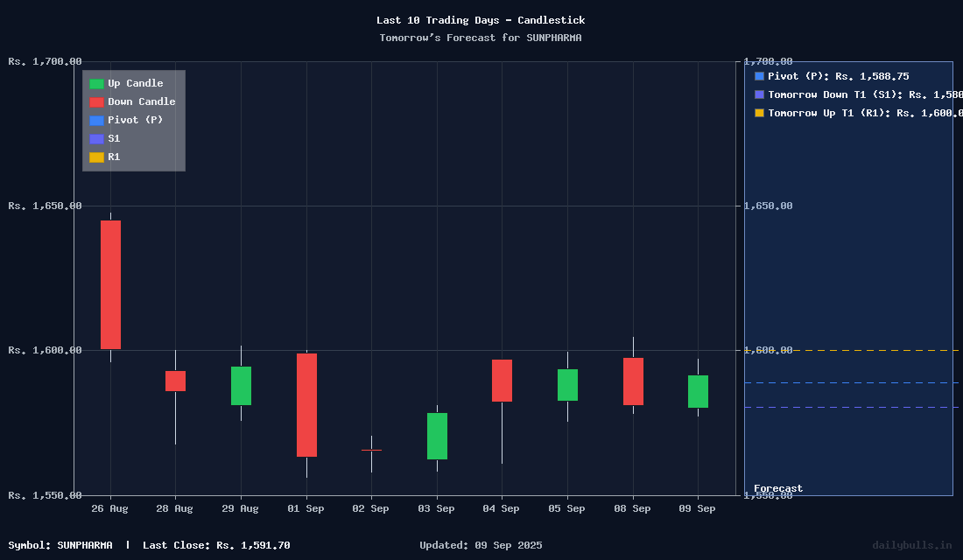The height and width of the screenshot is (560, 963).
Task: Click the purple S1 legend swatch
Action: pos(97,139)
